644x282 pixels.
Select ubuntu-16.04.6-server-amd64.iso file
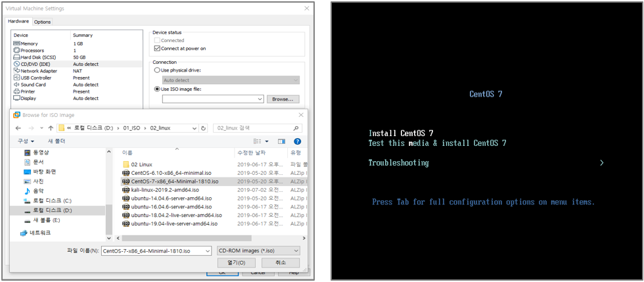[172, 207]
